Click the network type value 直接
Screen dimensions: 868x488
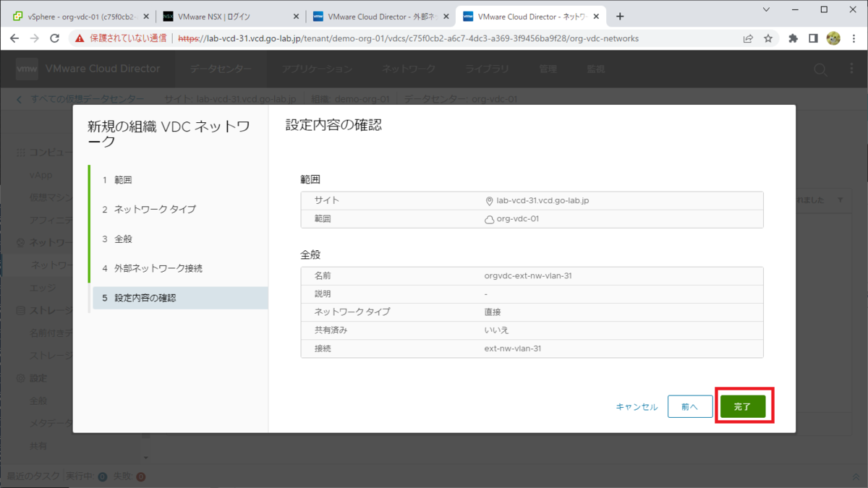tap(493, 312)
